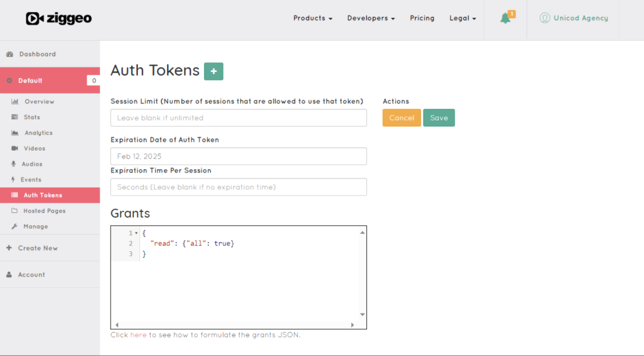Open the Legal dropdown menu
The height and width of the screenshot is (356, 644).
463,18
